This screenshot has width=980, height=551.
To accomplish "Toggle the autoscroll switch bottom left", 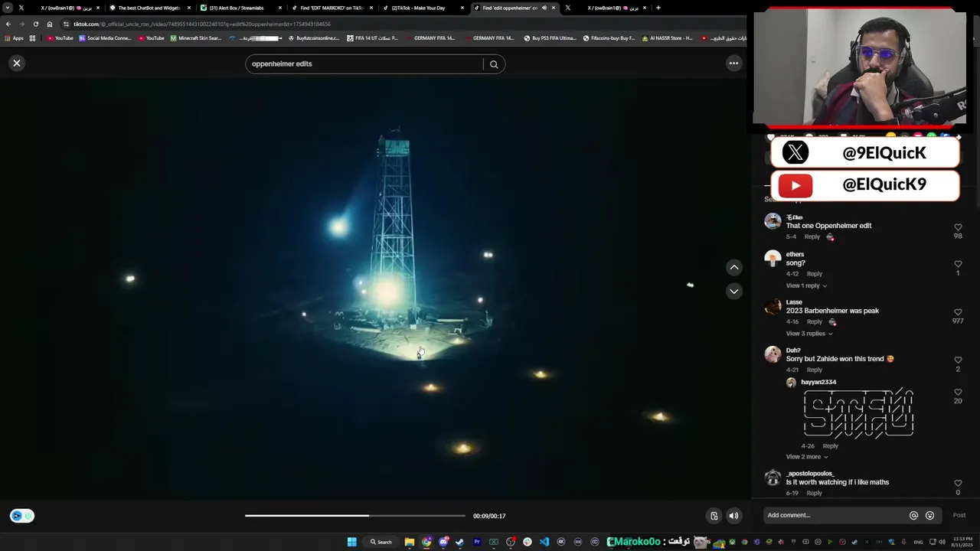I will coord(22,516).
